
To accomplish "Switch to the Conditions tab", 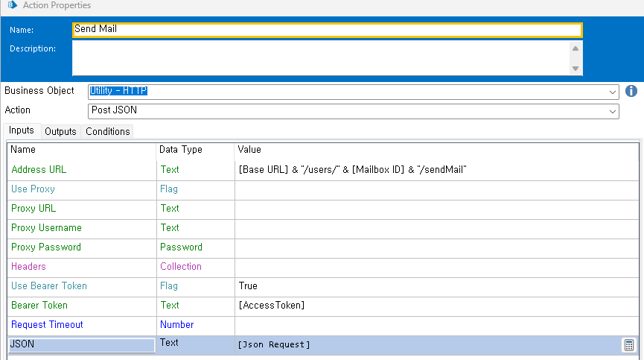I will 107,131.
